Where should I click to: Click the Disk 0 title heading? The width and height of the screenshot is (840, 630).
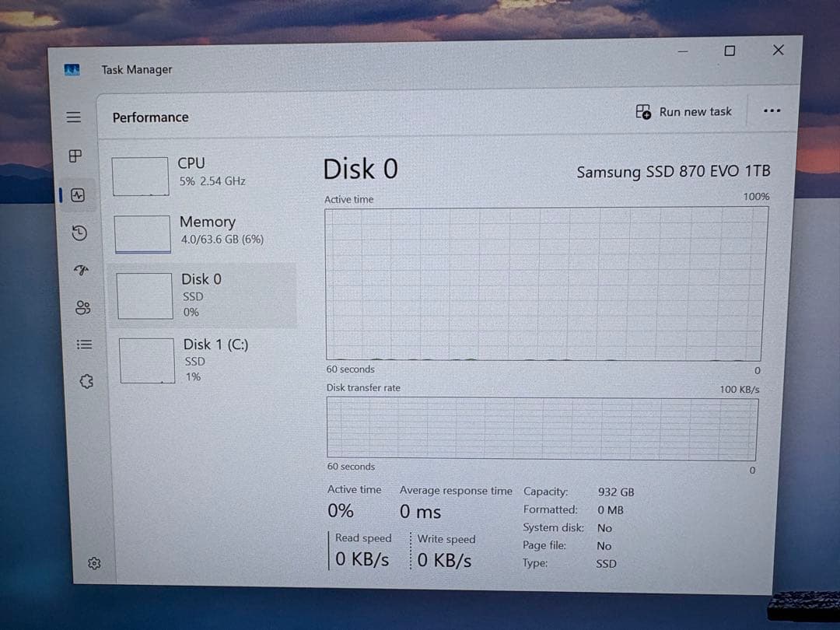(x=361, y=170)
